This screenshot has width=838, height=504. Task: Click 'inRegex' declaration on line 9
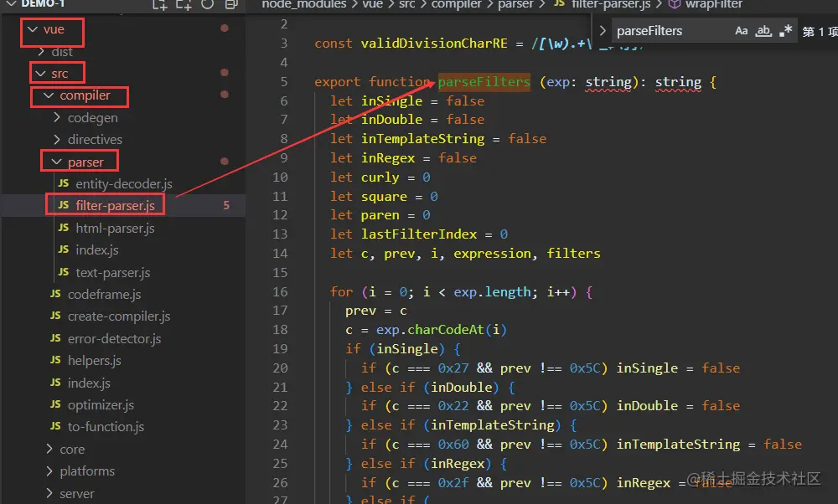pos(388,158)
